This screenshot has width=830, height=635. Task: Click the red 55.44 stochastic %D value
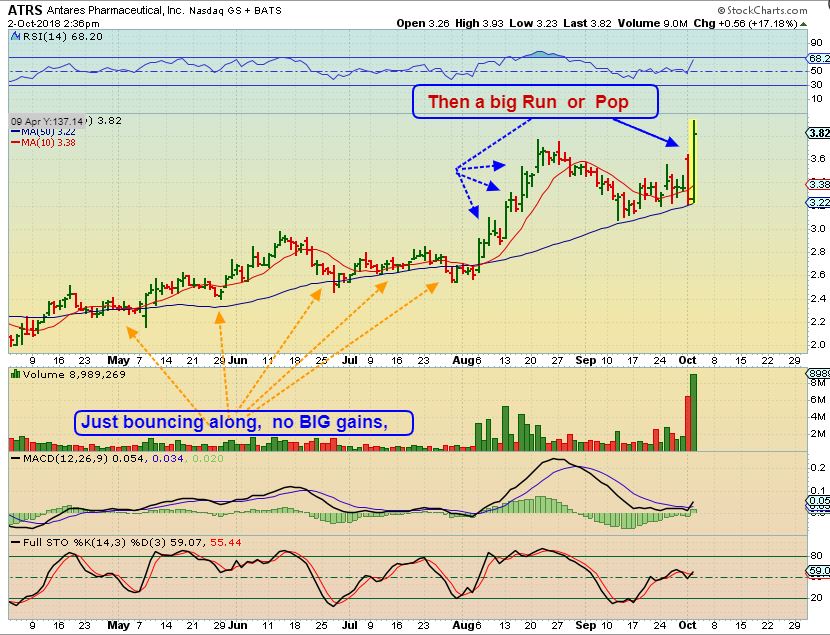point(226,542)
